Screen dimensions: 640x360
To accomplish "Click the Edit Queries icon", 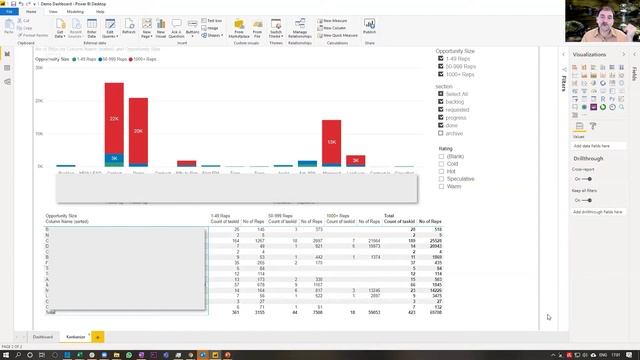I will (110, 29).
